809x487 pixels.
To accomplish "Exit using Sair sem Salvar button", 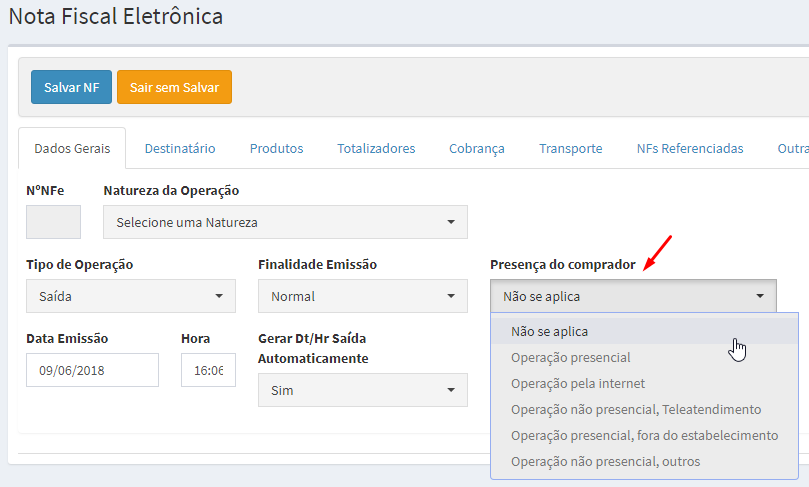I will (174, 87).
